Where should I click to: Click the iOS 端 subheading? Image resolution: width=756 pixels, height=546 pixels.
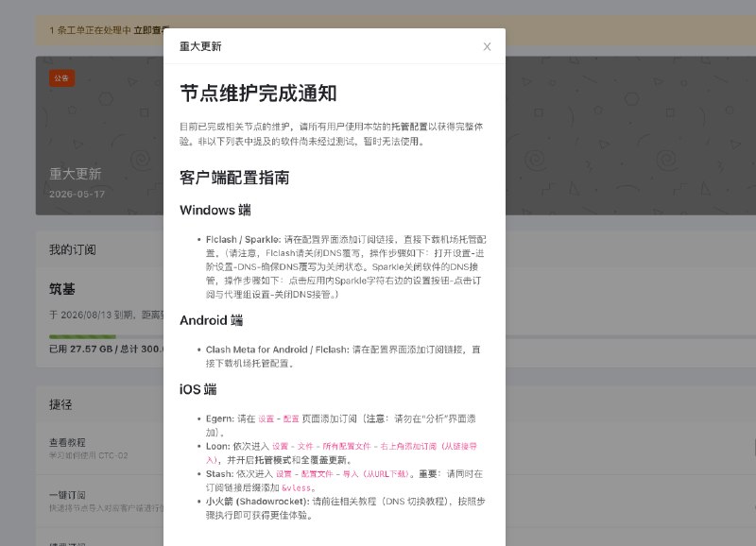pos(198,389)
